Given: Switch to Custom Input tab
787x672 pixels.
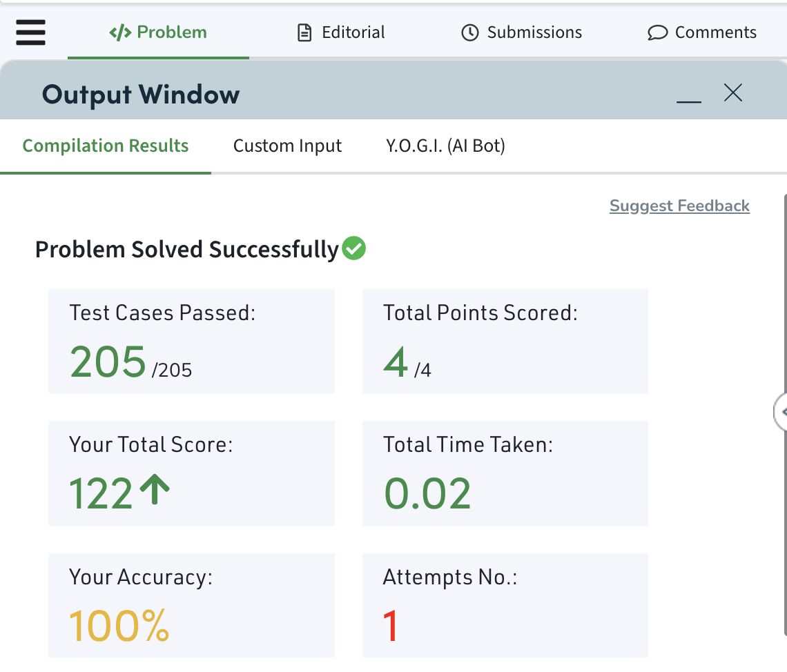Looking at the screenshot, I should 287,146.
